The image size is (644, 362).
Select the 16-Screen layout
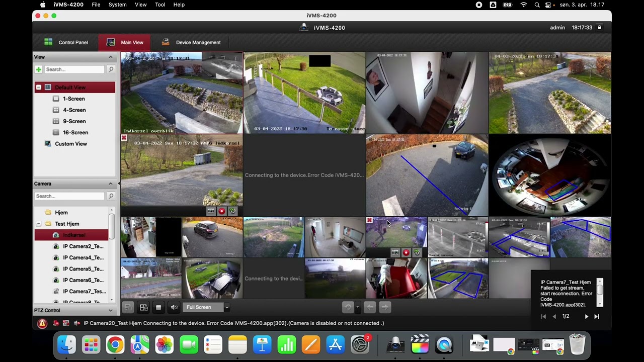(75, 133)
